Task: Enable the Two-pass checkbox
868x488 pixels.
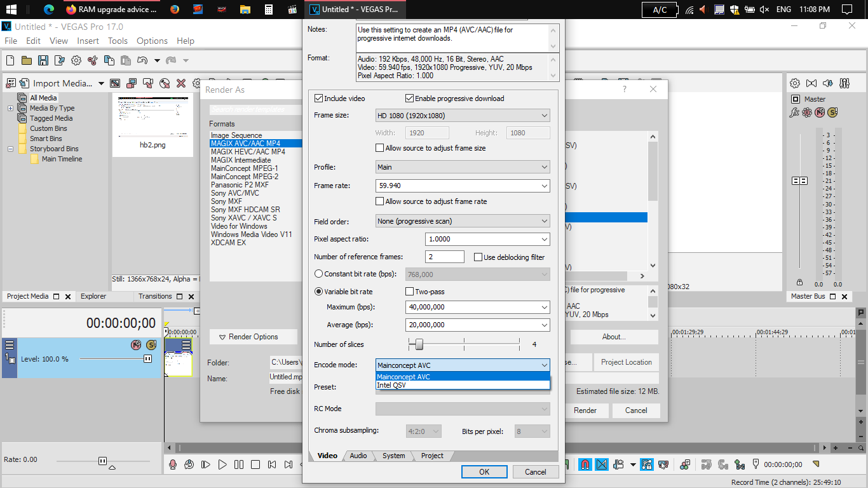Action: 410,292
